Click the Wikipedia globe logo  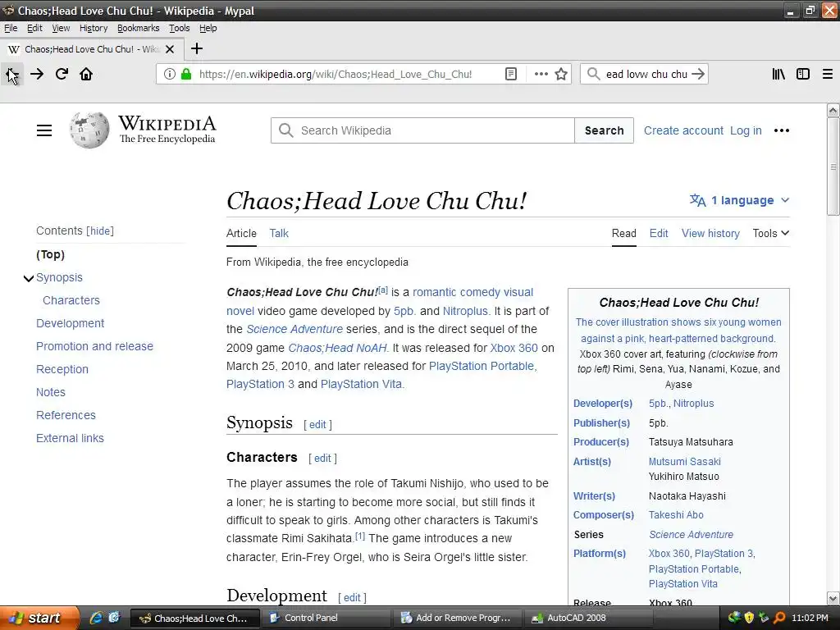click(x=89, y=130)
